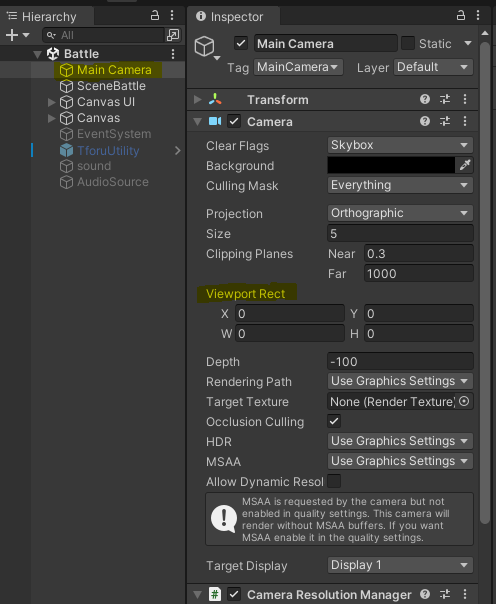Enable Allow Dynamic Resolution checkbox
The image size is (496, 604).
point(334,481)
